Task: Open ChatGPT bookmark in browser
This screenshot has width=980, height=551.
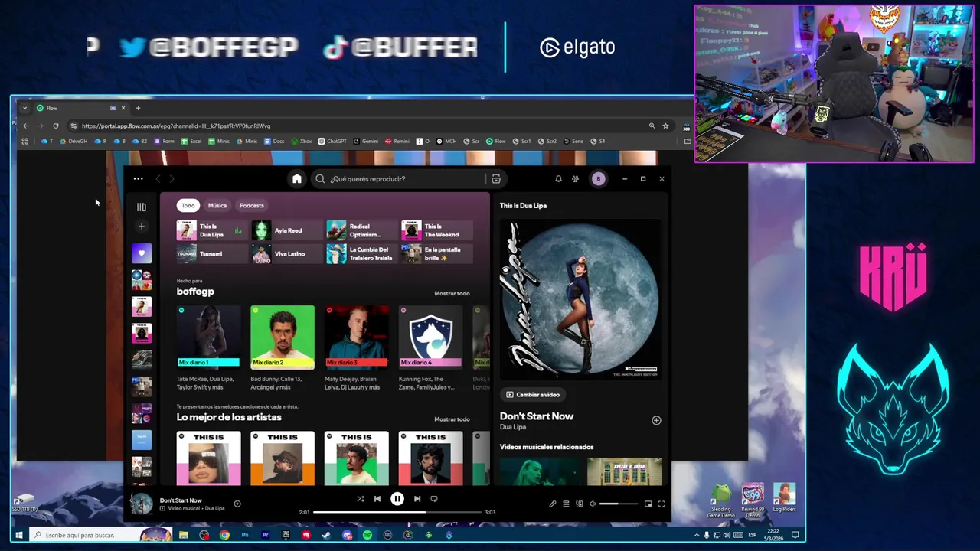Action: [332, 142]
